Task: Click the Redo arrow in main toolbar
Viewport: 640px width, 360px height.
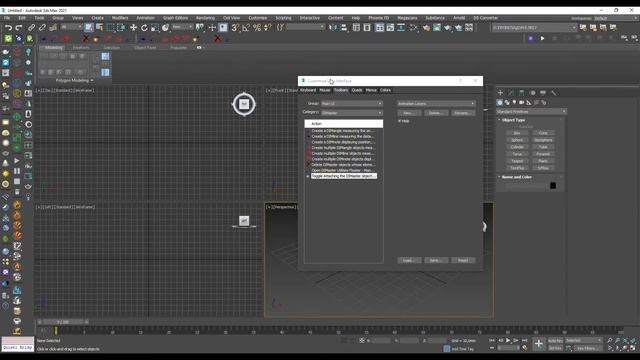Action: 19,28
